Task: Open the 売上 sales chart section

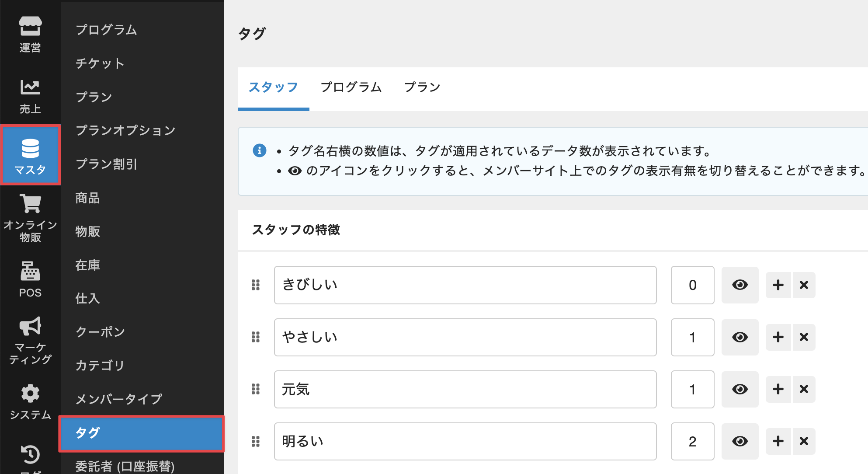Action: 30,95
